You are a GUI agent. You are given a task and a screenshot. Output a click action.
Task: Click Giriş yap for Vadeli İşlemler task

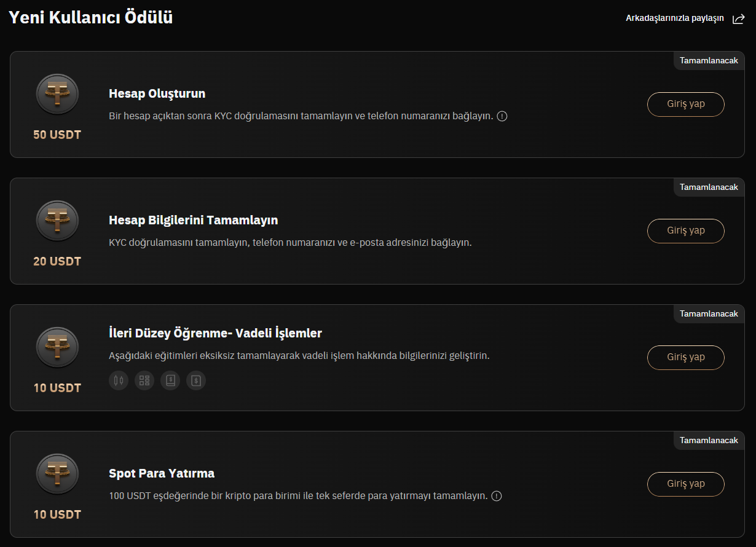[x=686, y=357]
